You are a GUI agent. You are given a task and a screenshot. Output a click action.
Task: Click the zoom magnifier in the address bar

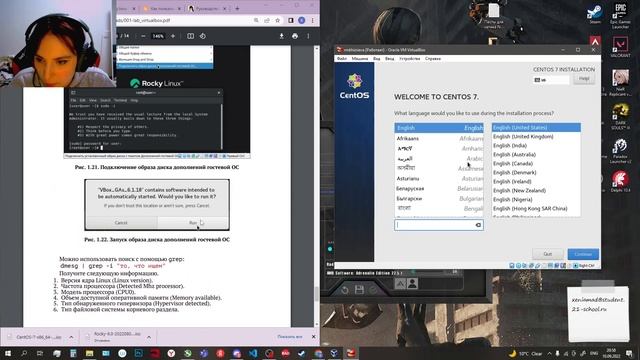[x=256, y=20]
